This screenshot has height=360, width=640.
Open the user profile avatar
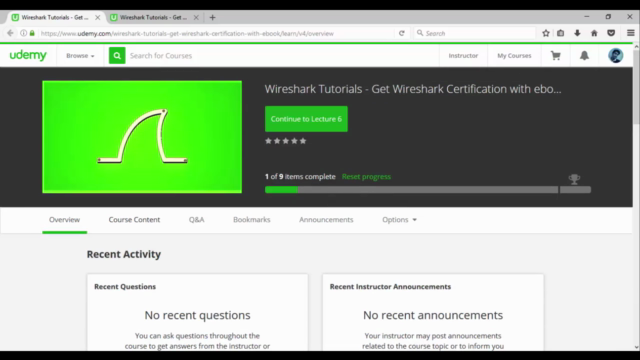point(616,56)
